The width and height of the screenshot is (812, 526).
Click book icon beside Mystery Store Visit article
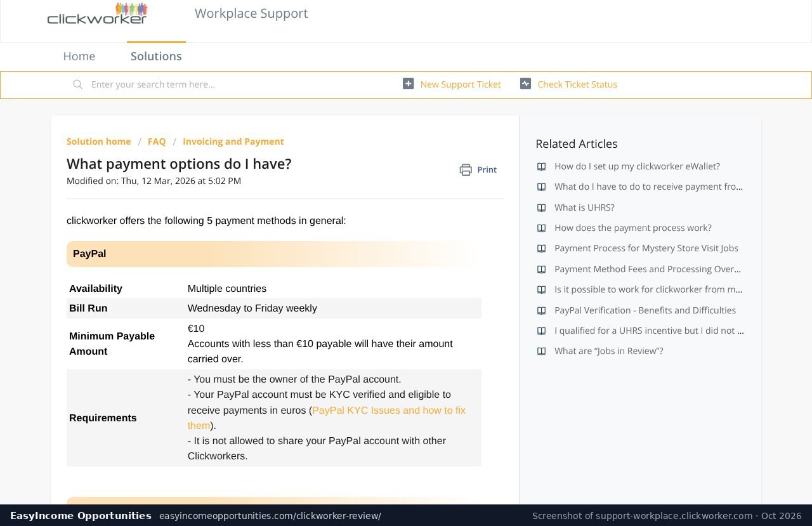[541, 248]
